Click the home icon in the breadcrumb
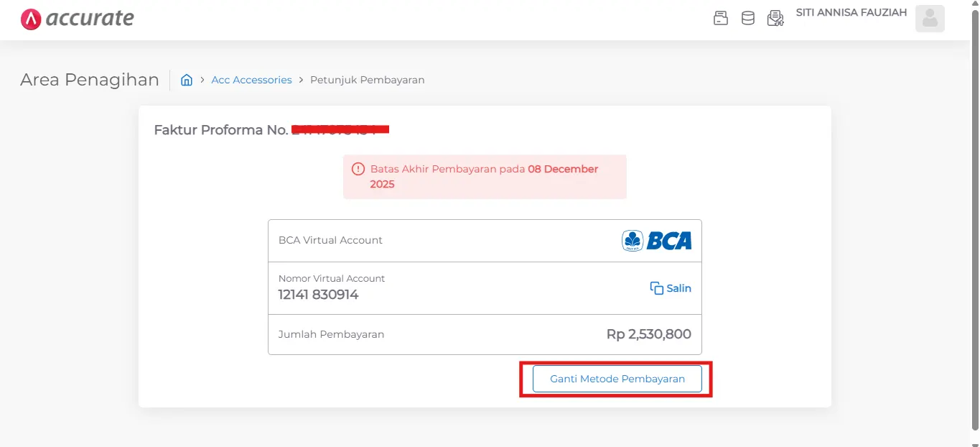This screenshot has height=447, width=980. tap(187, 80)
